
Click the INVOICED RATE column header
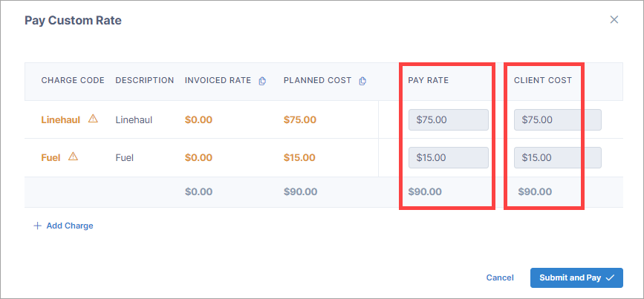(x=218, y=80)
